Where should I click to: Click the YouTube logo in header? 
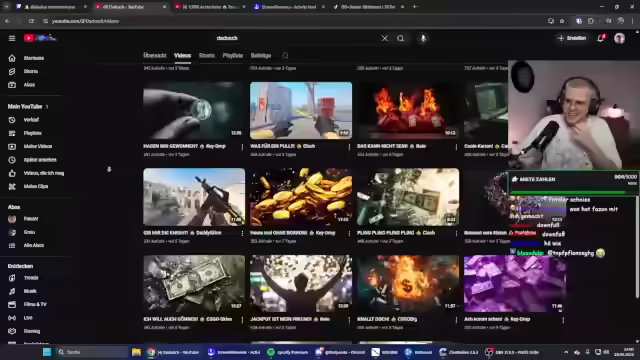click(x=40, y=38)
